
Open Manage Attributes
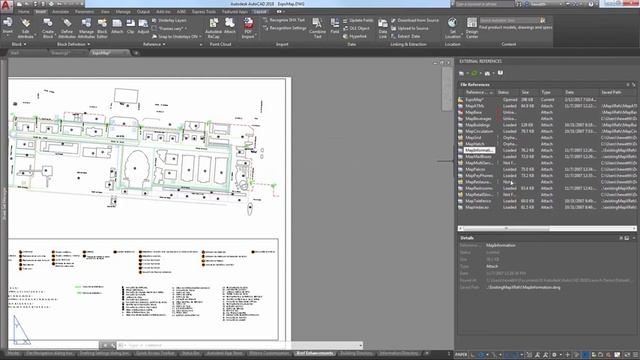86,28
